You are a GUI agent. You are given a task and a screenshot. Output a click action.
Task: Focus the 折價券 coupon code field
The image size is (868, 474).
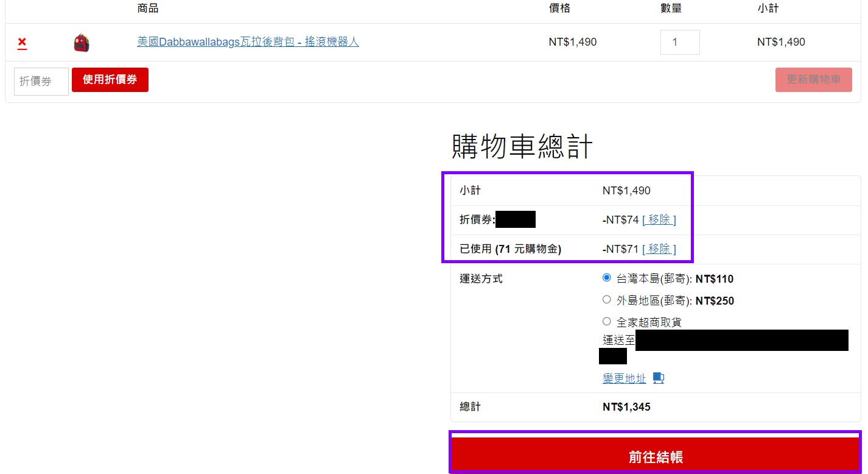(41, 81)
